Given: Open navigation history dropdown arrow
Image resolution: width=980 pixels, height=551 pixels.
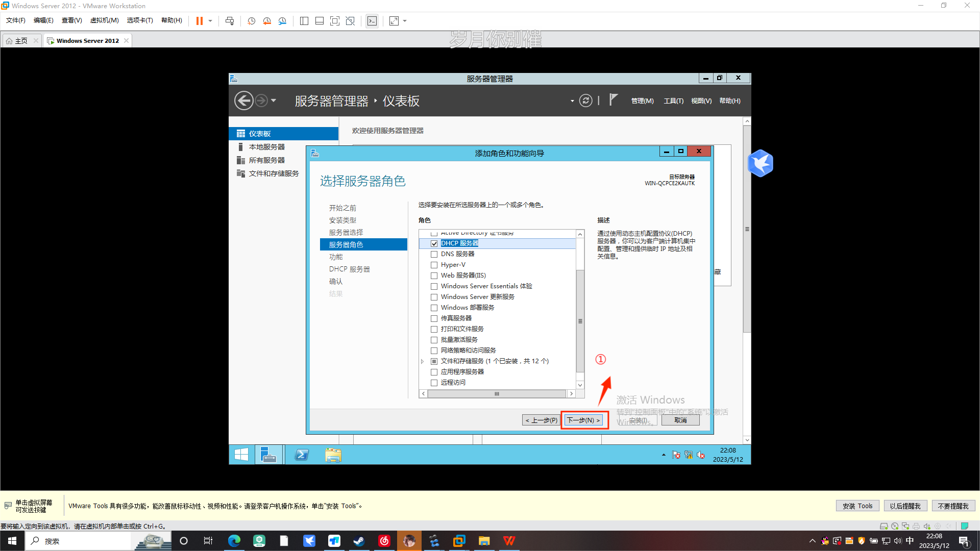Looking at the screenshot, I should click(x=274, y=101).
